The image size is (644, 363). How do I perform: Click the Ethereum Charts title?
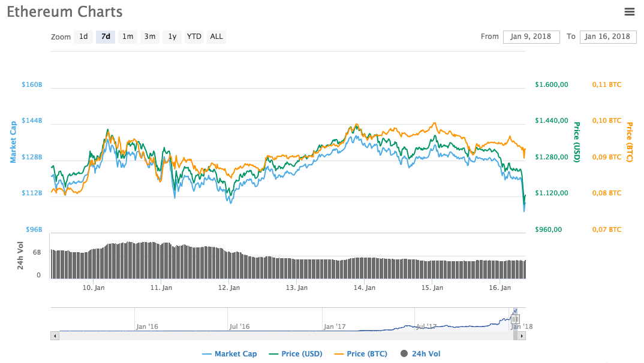tap(65, 12)
